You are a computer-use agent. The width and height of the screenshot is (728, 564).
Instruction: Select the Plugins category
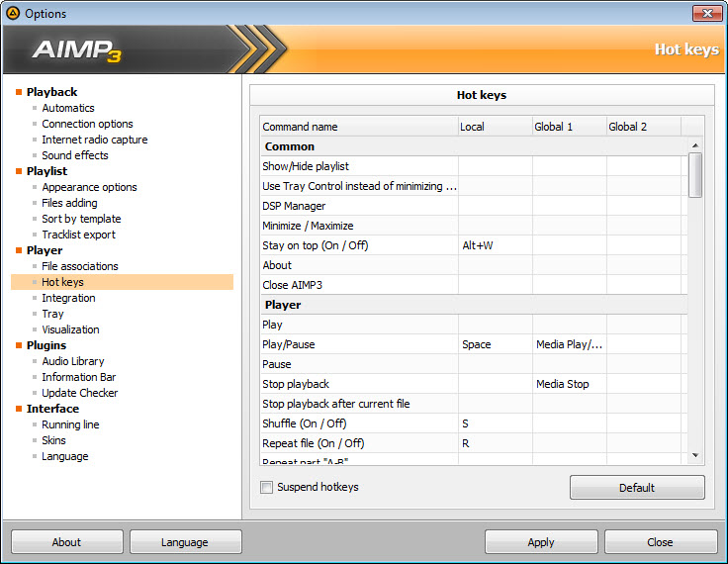[x=46, y=345]
